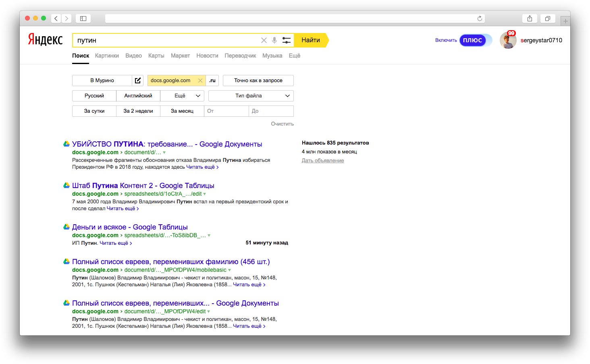Toggle Английский language filter

[x=138, y=96]
